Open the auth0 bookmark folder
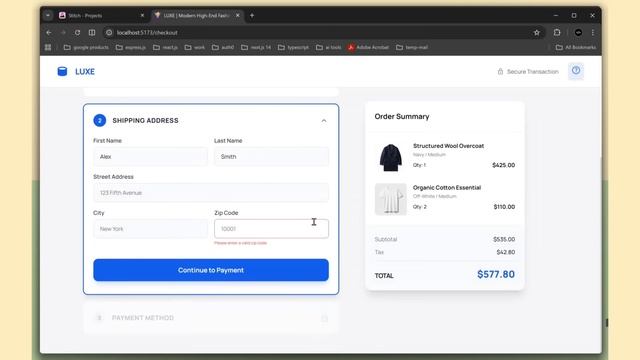The width and height of the screenshot is (640, 360). (x=223, y=47)
